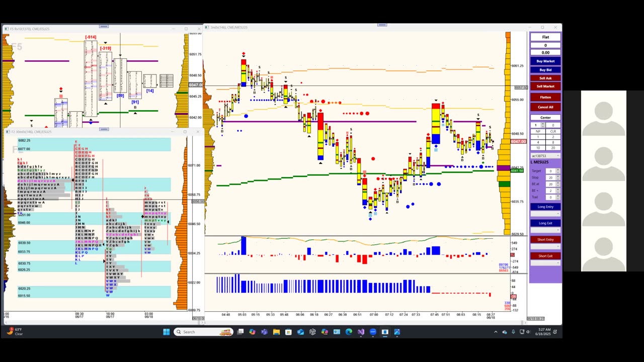Click the Flat position status field

[x=545, y=37]
